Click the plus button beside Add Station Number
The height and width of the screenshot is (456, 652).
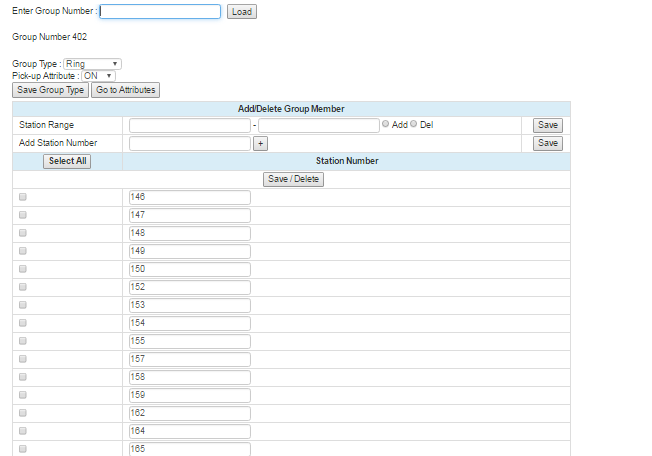(259, 143)
